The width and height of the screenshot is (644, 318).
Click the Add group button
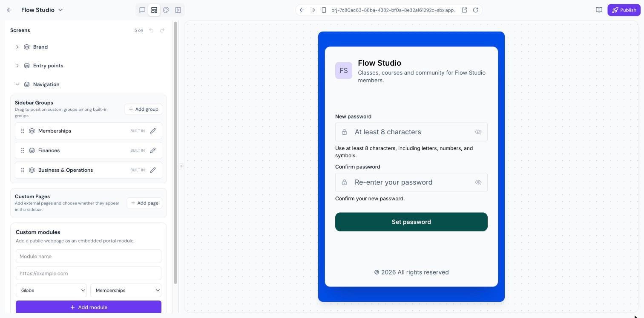click(x=144, y=109)
